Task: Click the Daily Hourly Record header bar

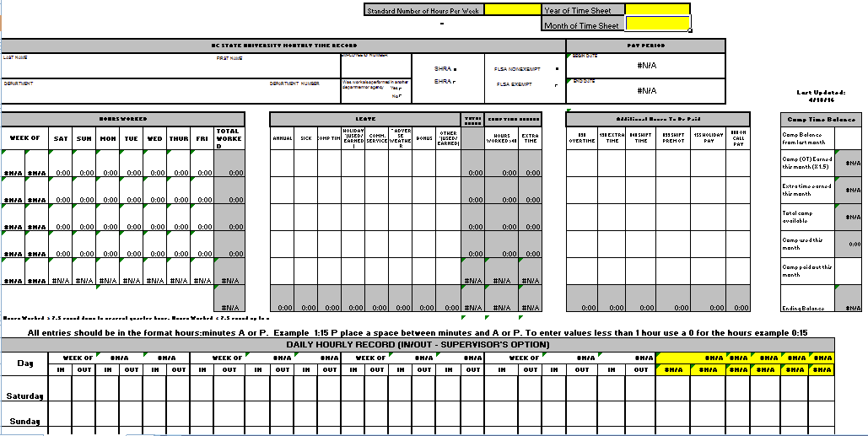Action: 418,344
